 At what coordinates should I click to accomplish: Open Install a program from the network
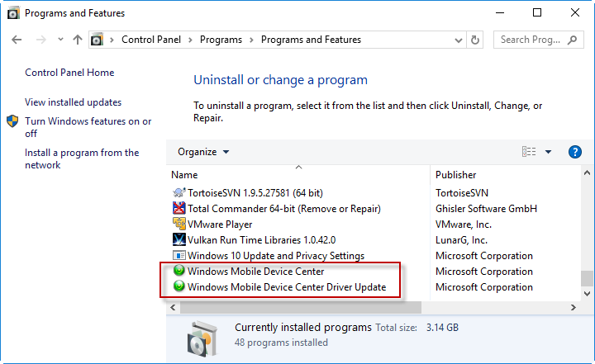click(x=82, y=158)
